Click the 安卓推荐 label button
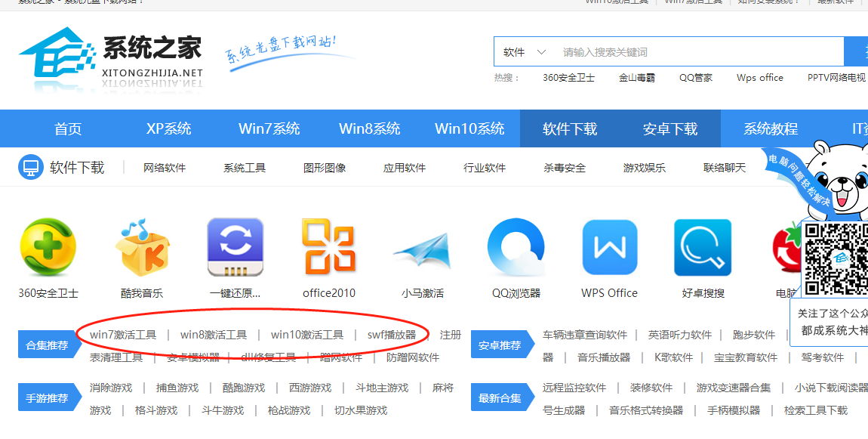868x439 pixels. click(503, 345)
